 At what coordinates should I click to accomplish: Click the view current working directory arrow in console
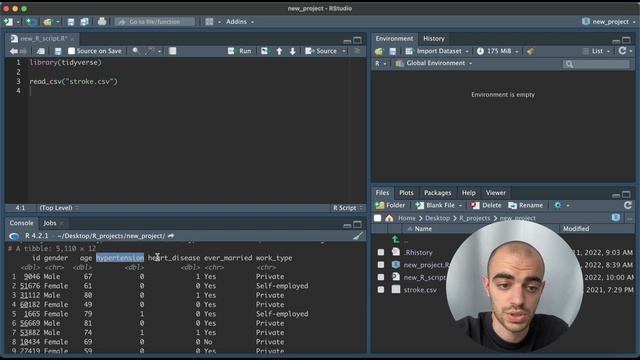(171, 236)
